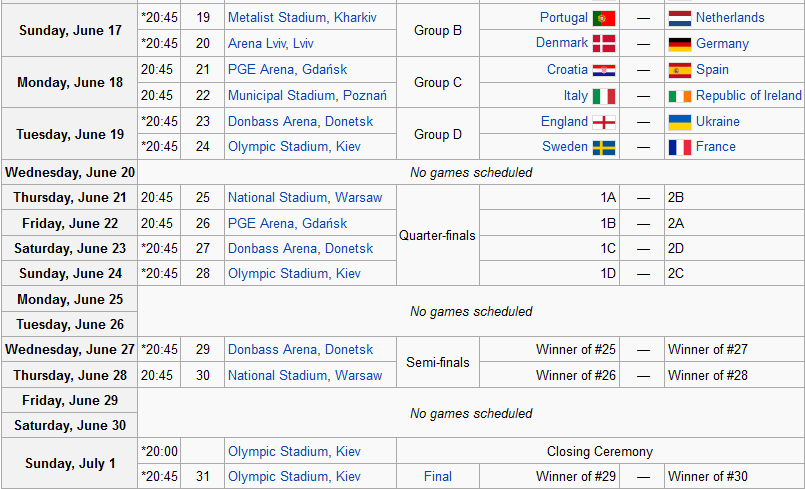Click the Netherlands flag icon
805x489 pixels.
[x=680, y=18]
